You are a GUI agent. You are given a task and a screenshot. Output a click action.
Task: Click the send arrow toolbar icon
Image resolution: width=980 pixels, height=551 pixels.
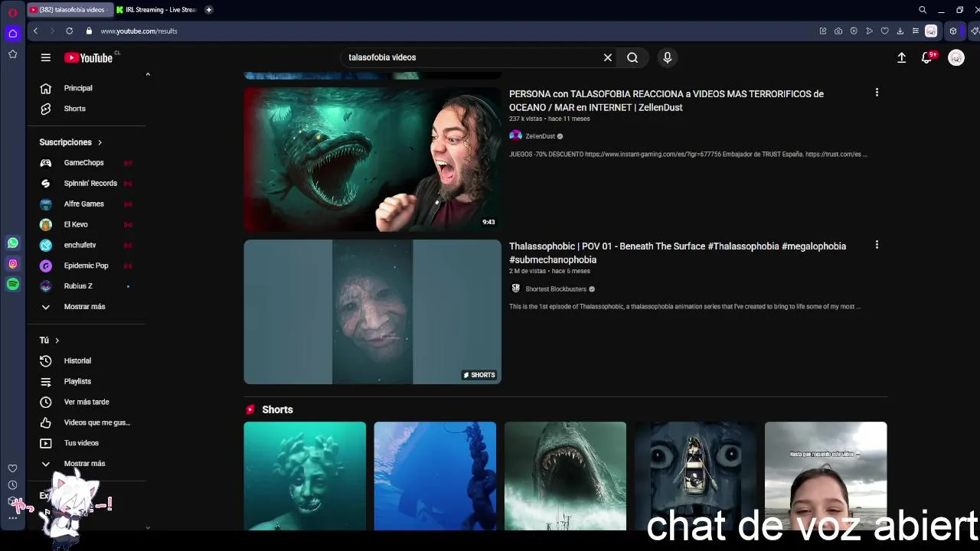click(869, 31)
